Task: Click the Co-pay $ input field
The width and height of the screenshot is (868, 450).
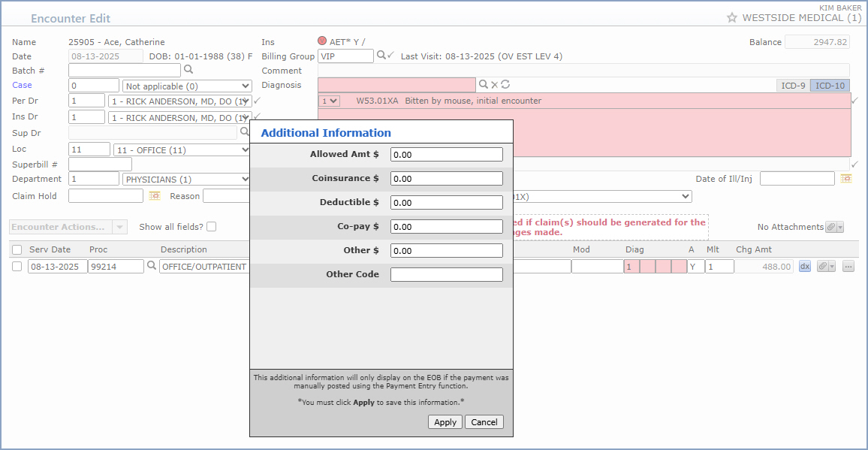Action: click(x=447, y=227)
